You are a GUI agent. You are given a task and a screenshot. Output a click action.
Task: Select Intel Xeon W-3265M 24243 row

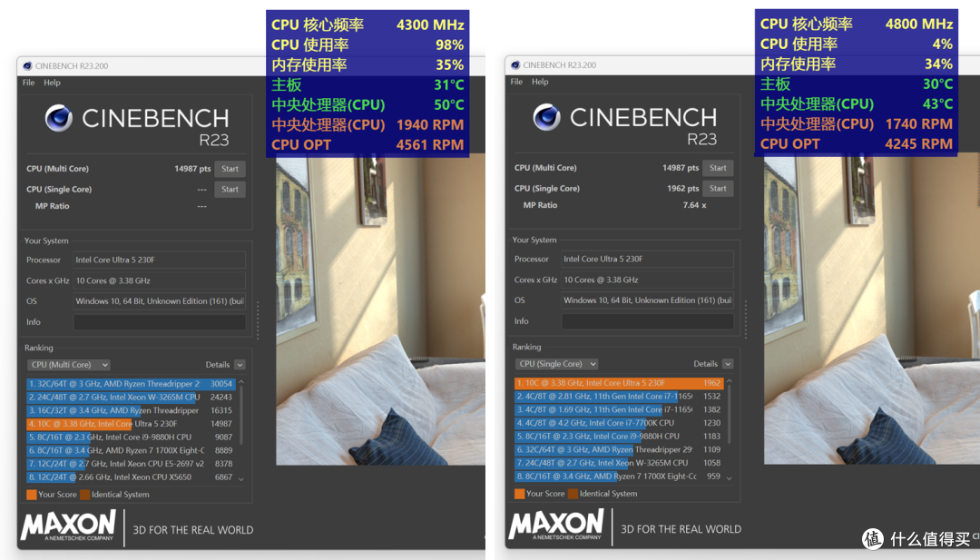click(x=131, y=397)
